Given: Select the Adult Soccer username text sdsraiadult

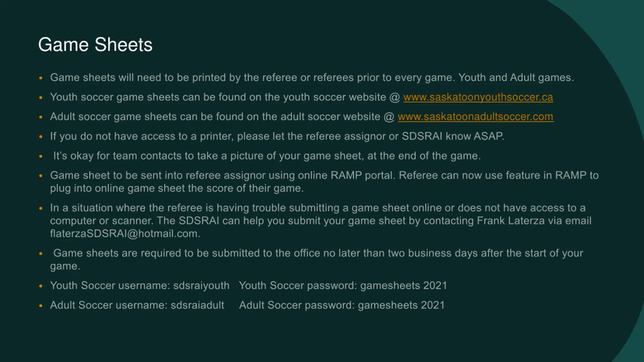Looking at the screenshot, I should coord(197,305).
